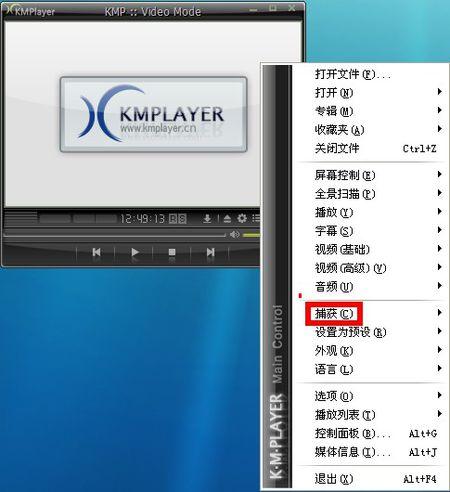Toggle the S shuffle indicator
450x492 pixels.
click(182, 219)
